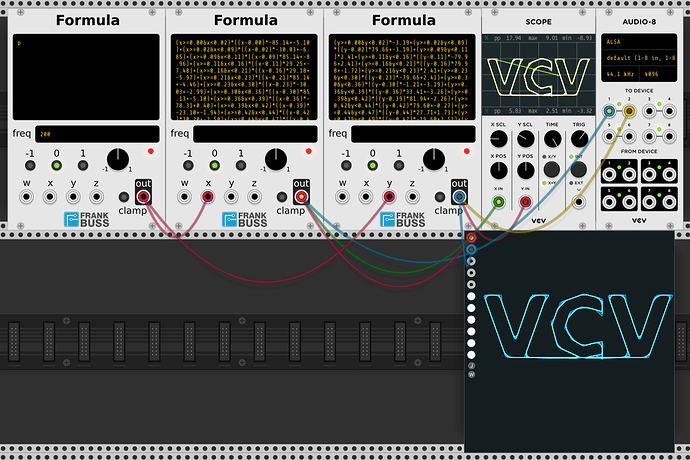Select the 1 button on leftmost Formula module
This screenshot has width=690, height=460.
tap(83, 166)
